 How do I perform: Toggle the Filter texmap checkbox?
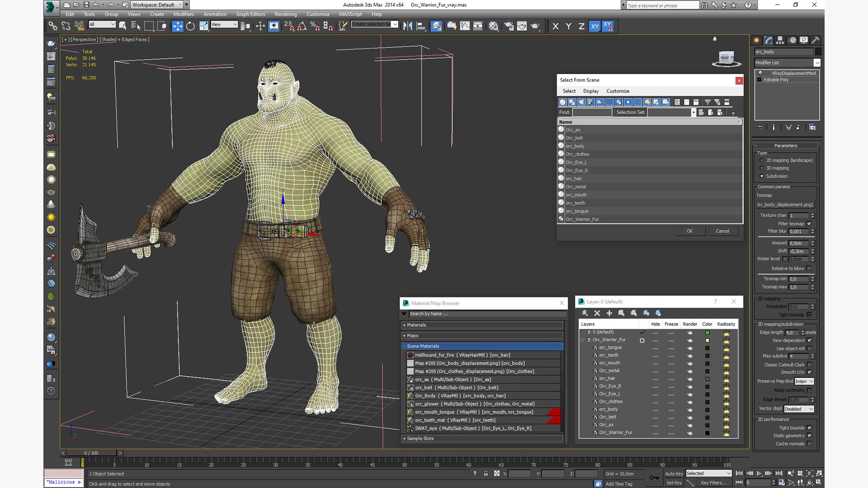point(809,224)
